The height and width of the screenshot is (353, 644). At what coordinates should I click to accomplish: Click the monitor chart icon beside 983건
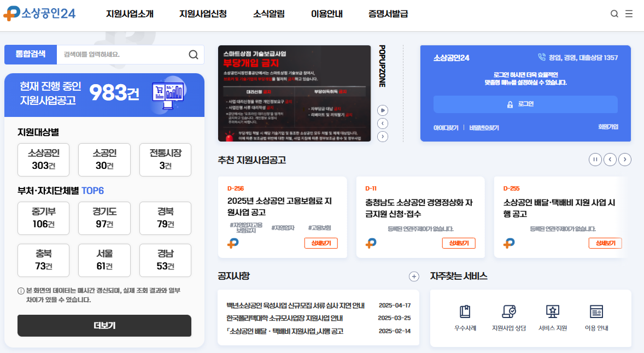point(168,95)
